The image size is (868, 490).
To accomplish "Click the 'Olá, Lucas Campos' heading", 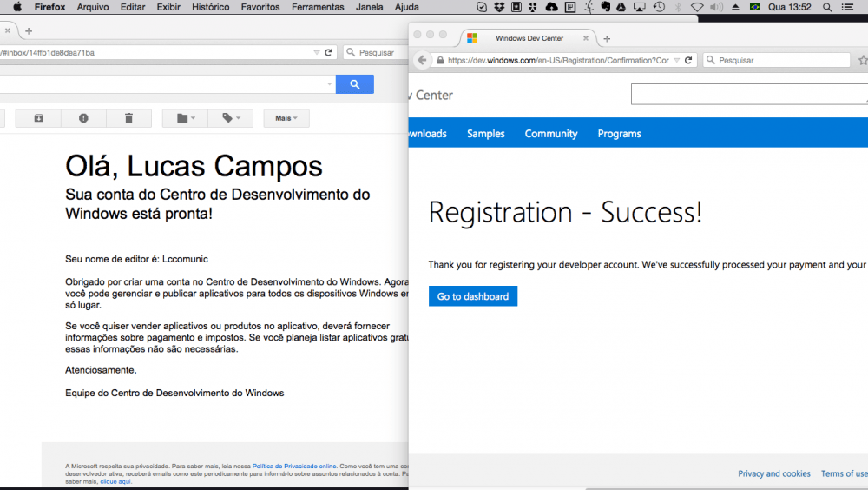I will pyautogui.click(x=194, y=166).
